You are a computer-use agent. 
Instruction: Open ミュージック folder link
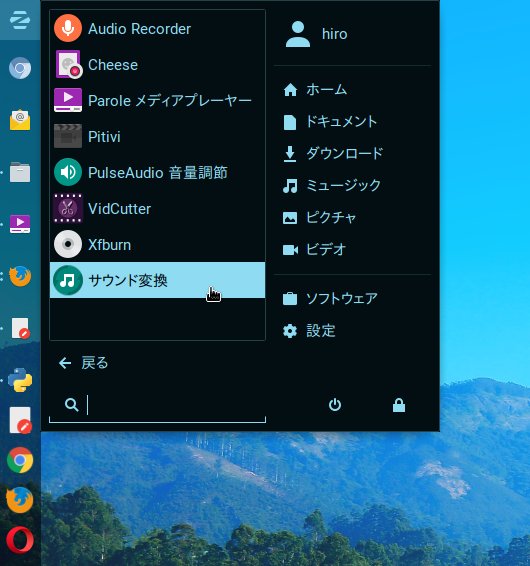[x=332, y=185]
